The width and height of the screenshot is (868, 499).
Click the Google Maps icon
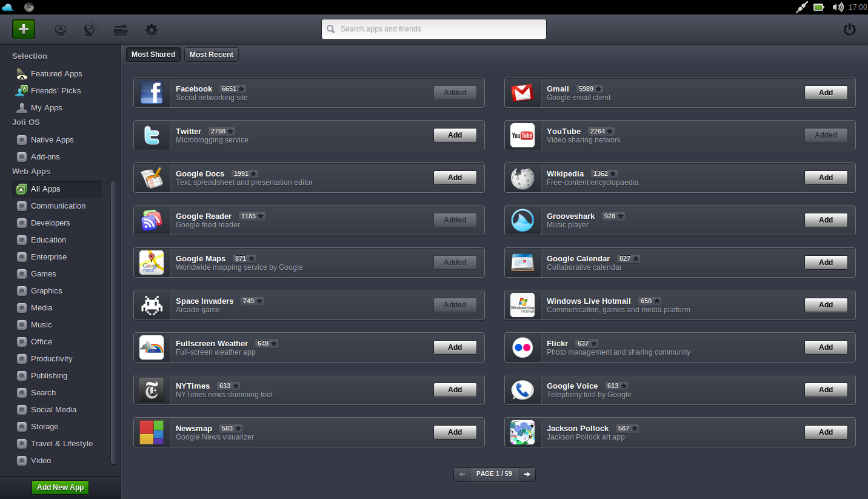pyautogui.click(x=152, y=263)
